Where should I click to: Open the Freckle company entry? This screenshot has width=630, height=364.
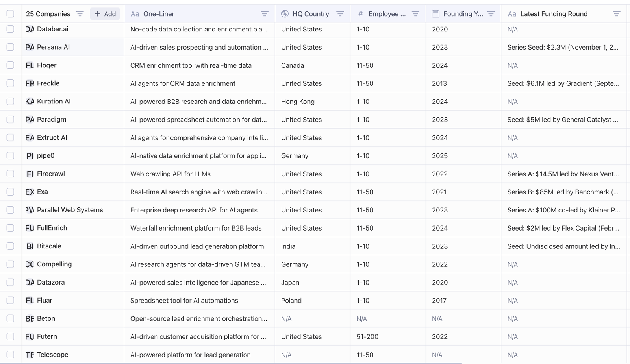tap(48, 83)
